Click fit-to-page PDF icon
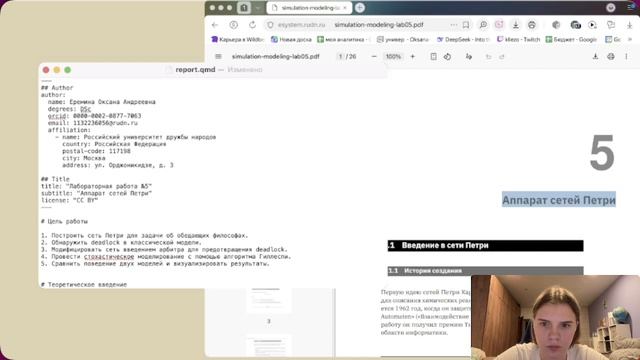Viewport: 640px width, 360px height. click(x=433, y=57)
